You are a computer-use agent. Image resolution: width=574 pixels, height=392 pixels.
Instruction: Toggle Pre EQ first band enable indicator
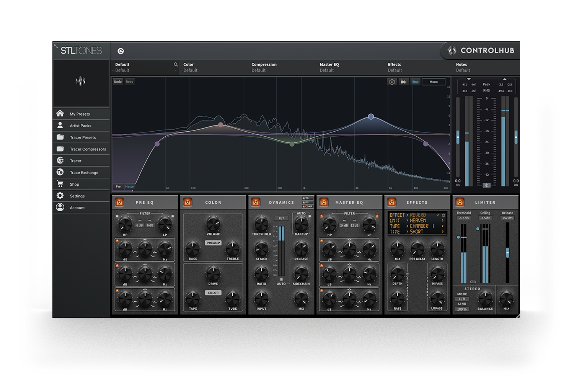point(117,241)
